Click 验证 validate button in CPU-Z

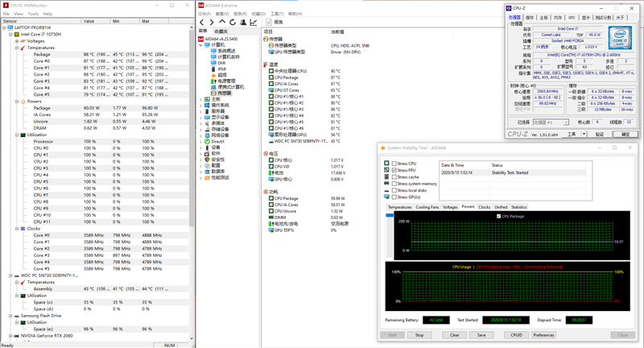point(600,135)
